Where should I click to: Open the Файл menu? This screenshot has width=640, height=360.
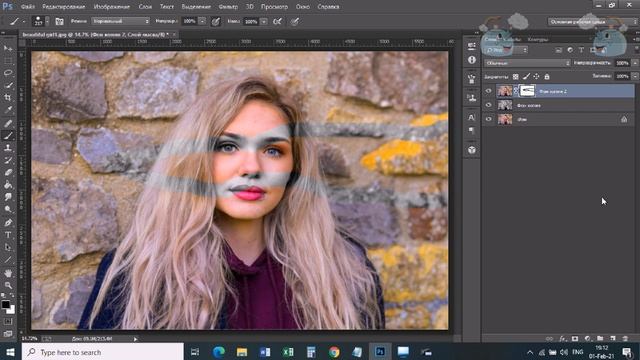pos(27,7)
